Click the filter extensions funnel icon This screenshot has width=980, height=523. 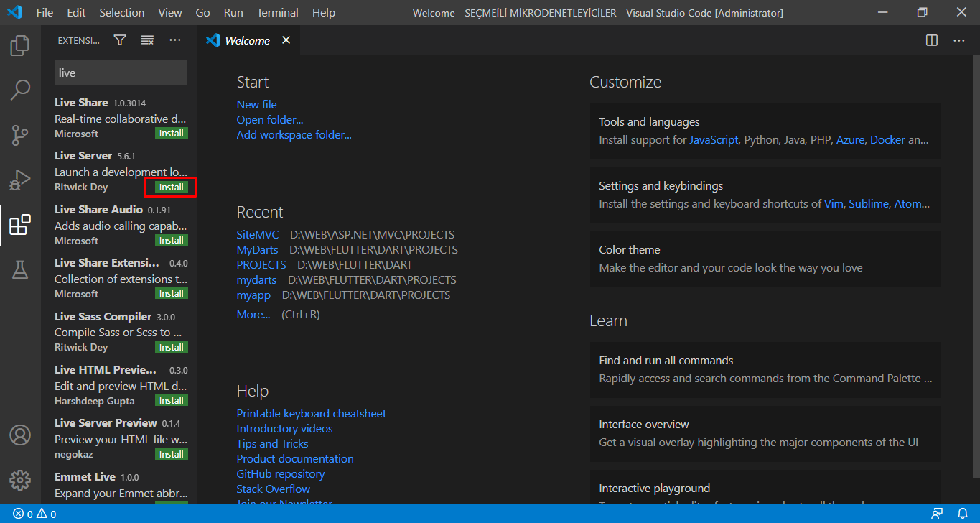pos(120,40)
